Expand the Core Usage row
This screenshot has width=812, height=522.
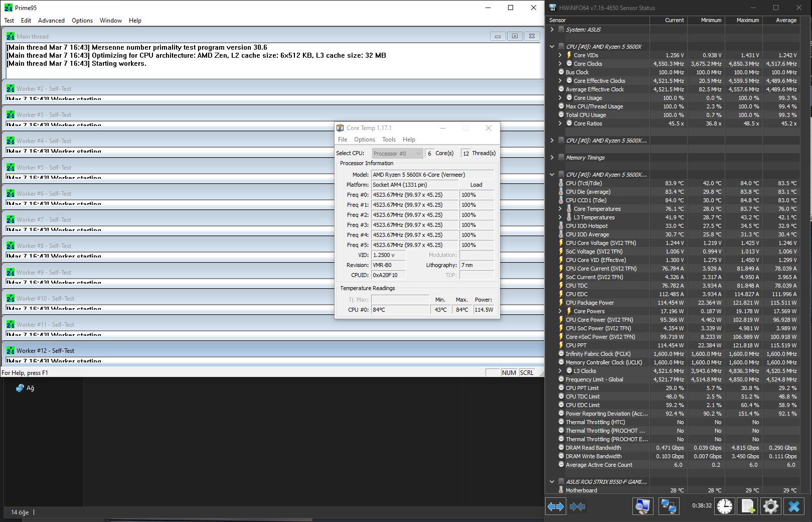tap(560, 98)
